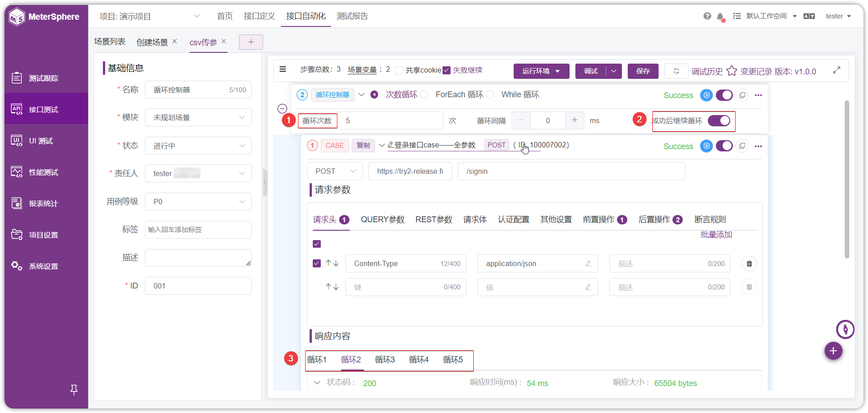The width and height of the screenshot is (868, 413).
Task: Disable the 循环控制器 step toggle
Action: click(x=724, y=95)
